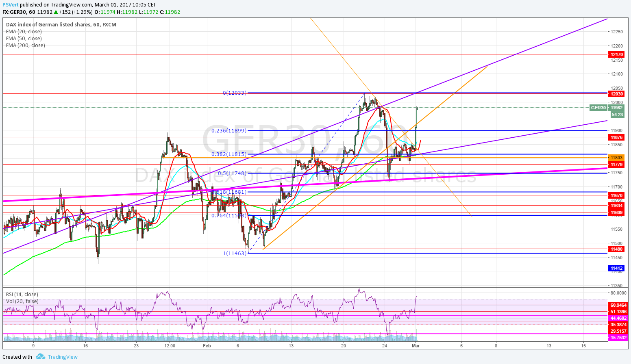Click the 11779 red price label
631x364 pixels.
coord(616,165)
